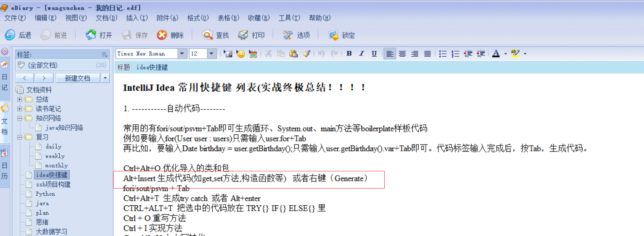Open a file with 打开 toolbar button
Screen dimensions: 644x236
tap(99, 35)
